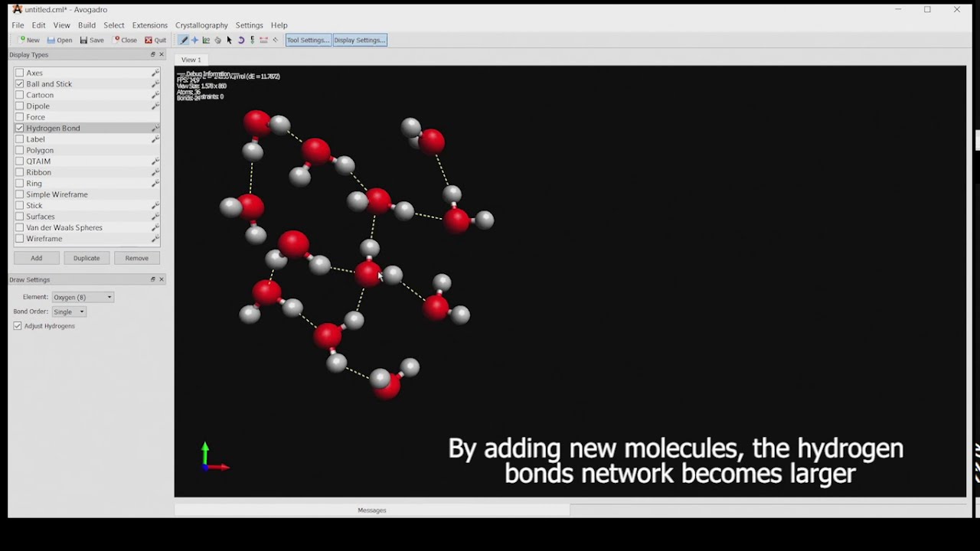The height and width of the screenshot is (551, 980).
Task: Close the Display Types panel
Action: click(x=162, y=54)
